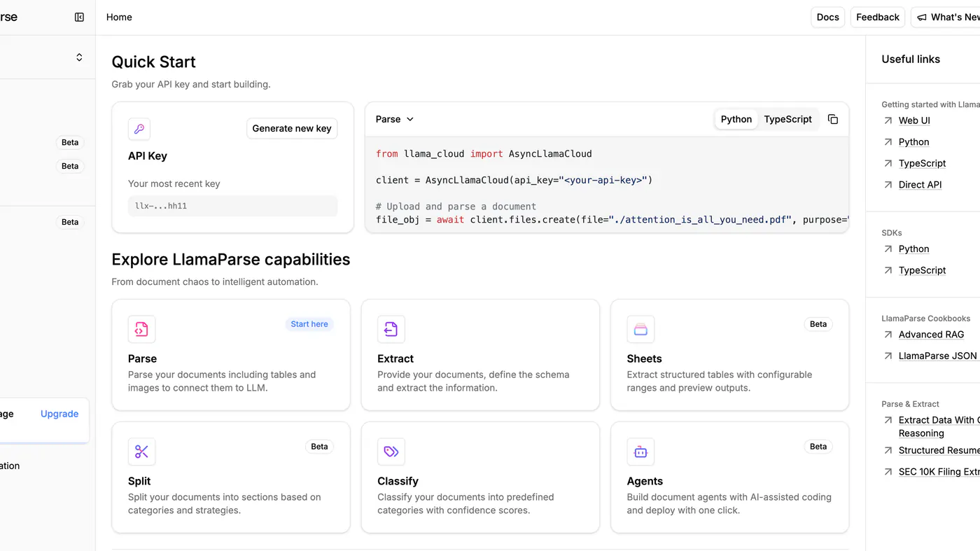Click the Split scissors icon

click(x=141, y=452)
